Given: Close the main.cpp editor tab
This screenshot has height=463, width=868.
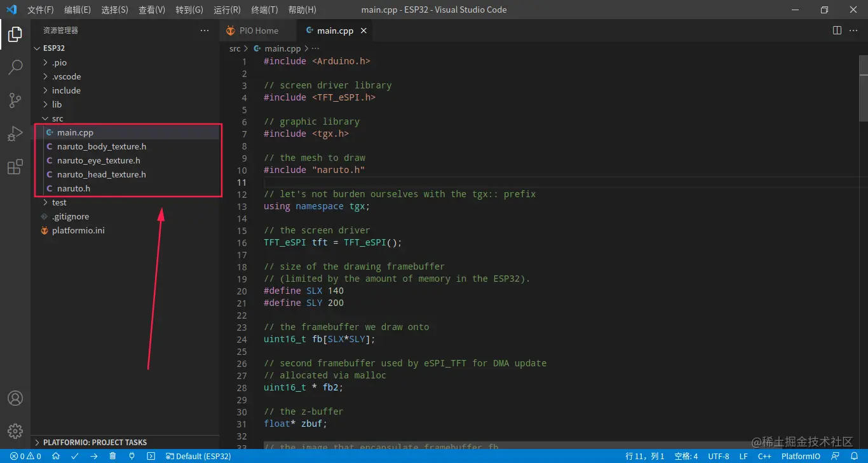Looking at the screenshot, I should tap(364, 31).
